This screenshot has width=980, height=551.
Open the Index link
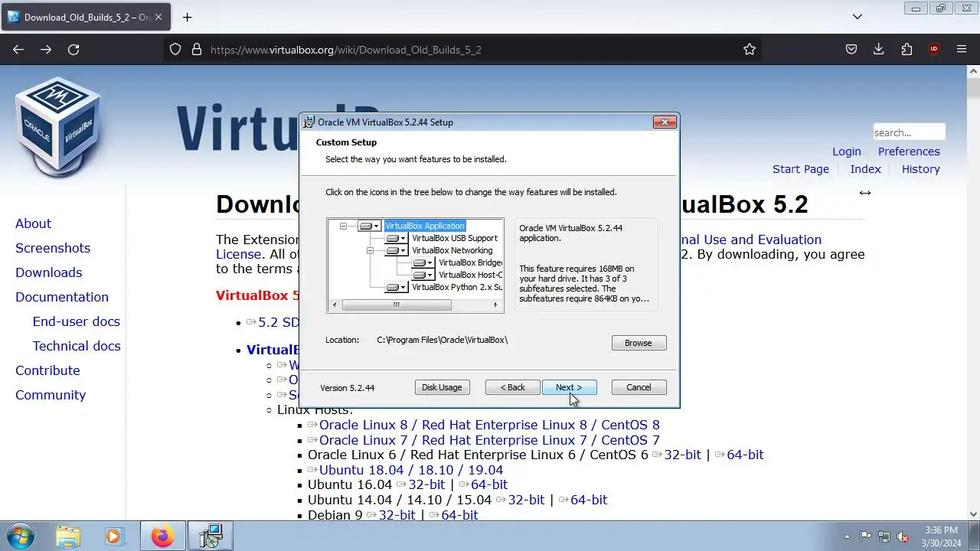866,169
